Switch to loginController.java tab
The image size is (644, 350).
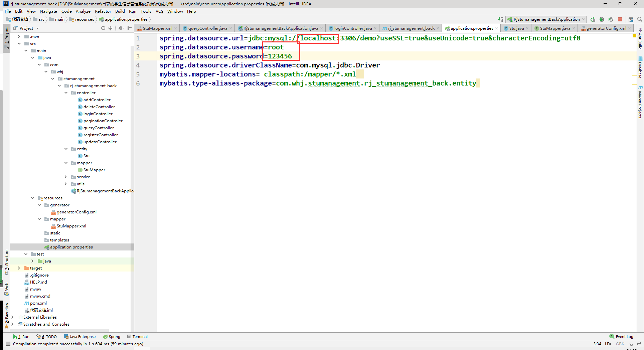point(353,28)
